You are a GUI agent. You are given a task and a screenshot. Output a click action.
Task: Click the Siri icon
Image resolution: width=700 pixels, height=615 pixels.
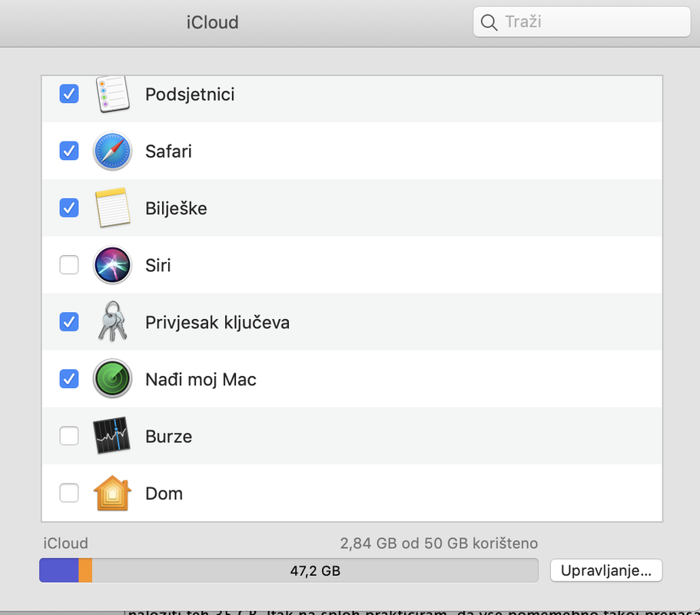pyautogui.click(x=112, y=265)
